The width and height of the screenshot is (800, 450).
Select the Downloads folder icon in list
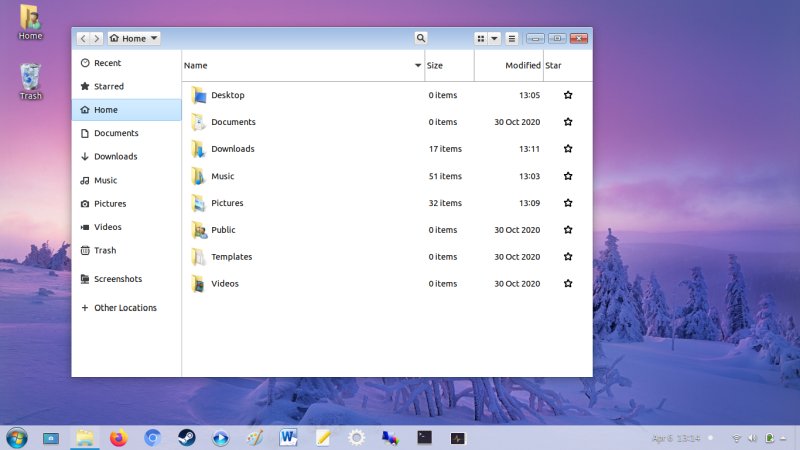198,149
